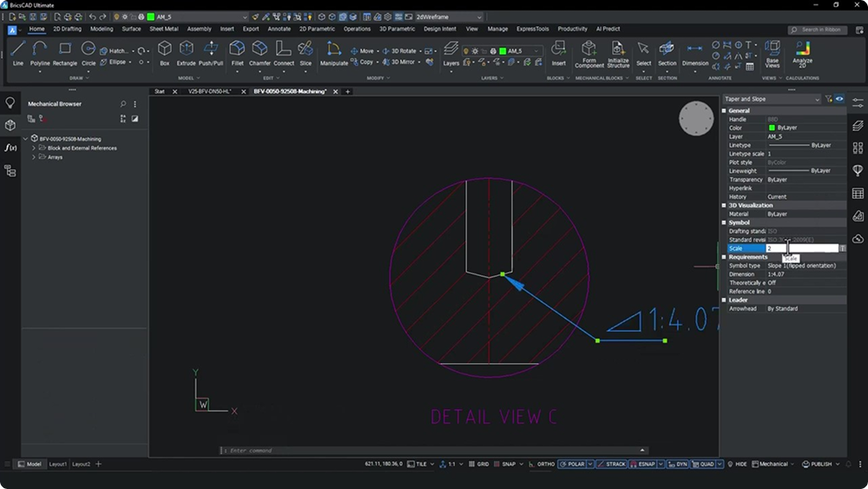Launch Analyze 2D calculations icon
Screen dimensions: 868x489
[x=802, y=52]
